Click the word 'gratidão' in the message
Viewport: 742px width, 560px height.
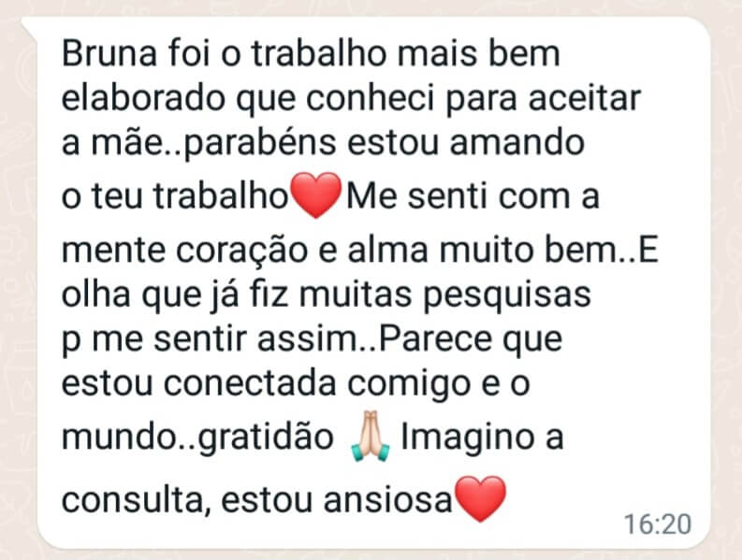266,438
